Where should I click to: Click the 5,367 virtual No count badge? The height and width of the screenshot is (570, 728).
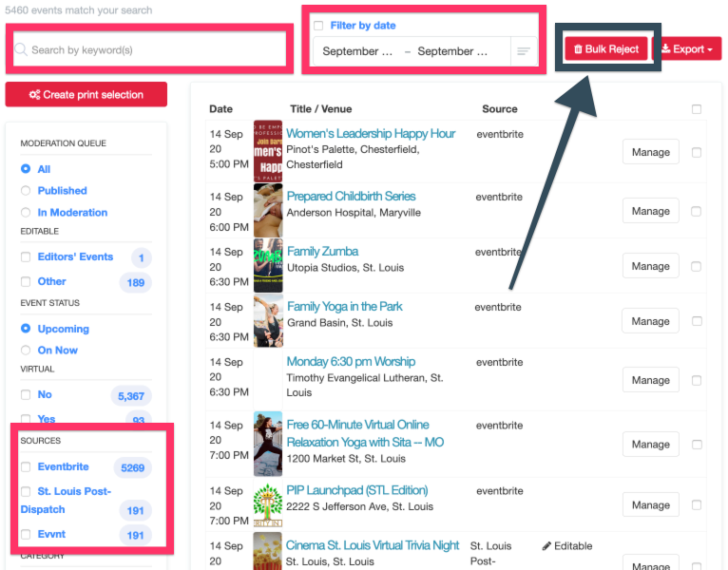131,396
